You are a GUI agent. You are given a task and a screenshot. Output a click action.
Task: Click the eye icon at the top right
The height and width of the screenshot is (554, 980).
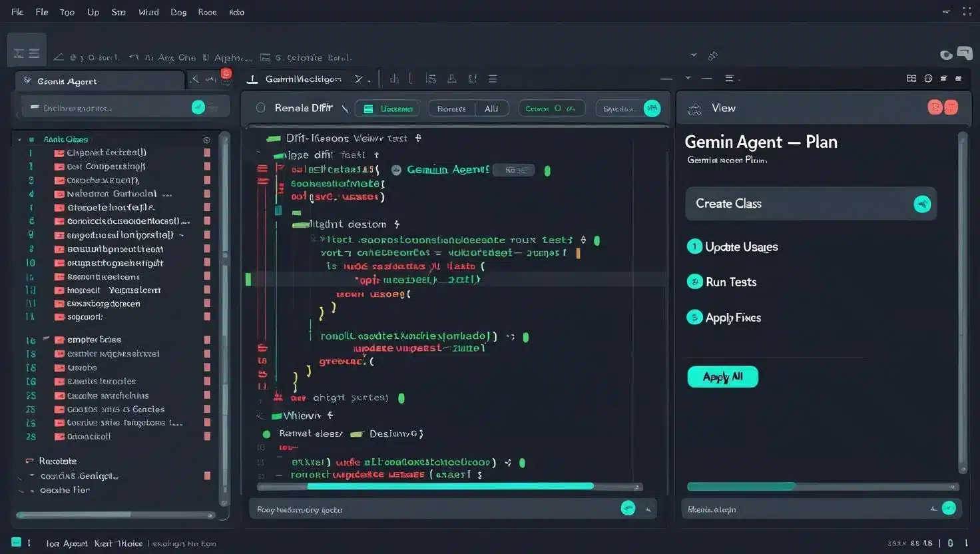(946, 55)
